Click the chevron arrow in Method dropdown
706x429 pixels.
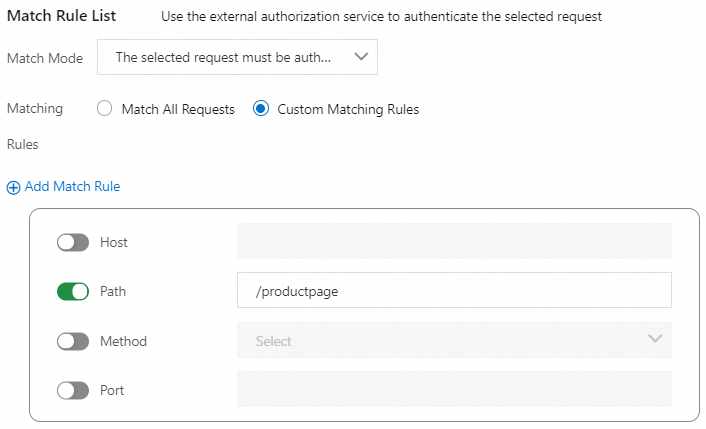(x=655, y=339)
